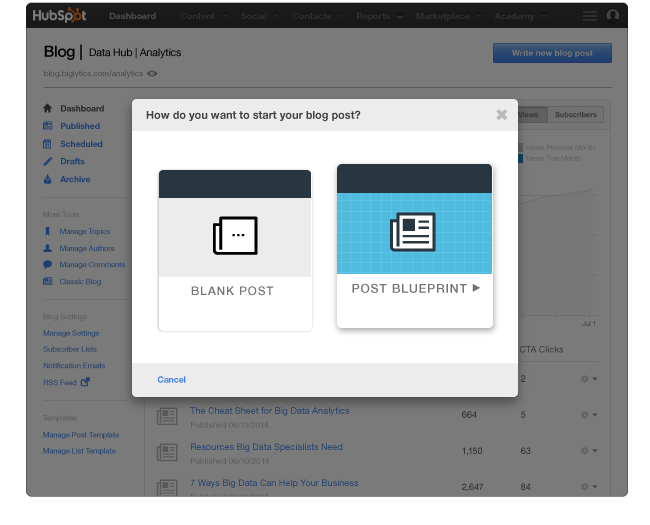Open 7 Ways Big Data Can Help post
The width and height of the screenshot is (650, 525).
274,483
